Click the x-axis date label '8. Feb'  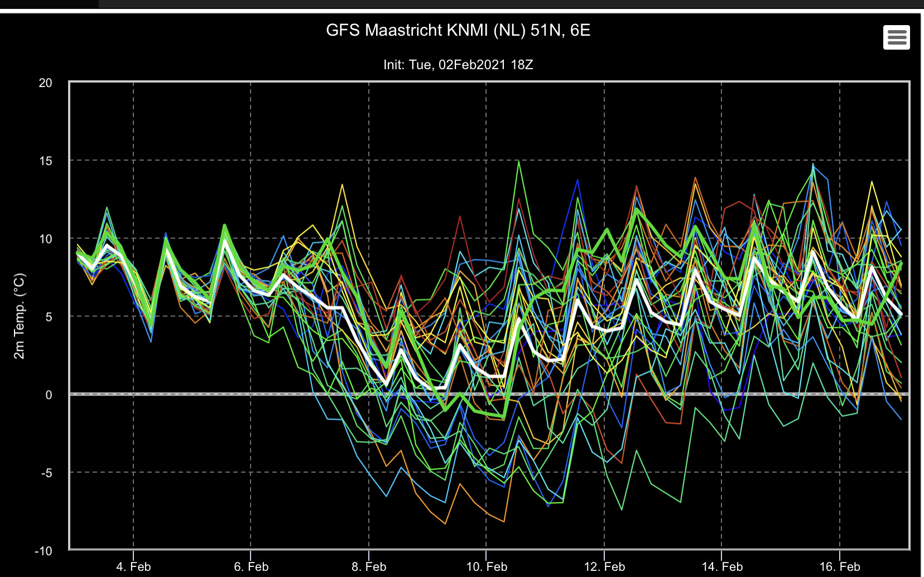[369, 567]
